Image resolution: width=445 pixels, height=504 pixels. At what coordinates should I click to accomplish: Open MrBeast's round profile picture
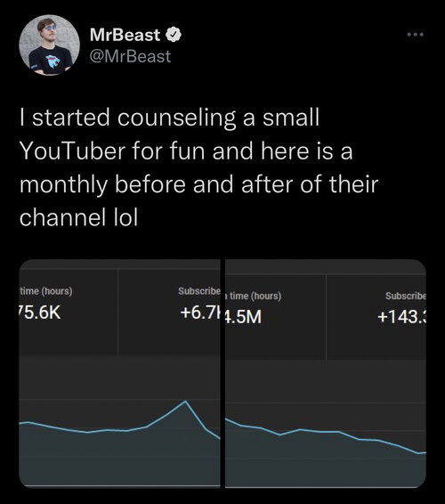pos(49,45)
